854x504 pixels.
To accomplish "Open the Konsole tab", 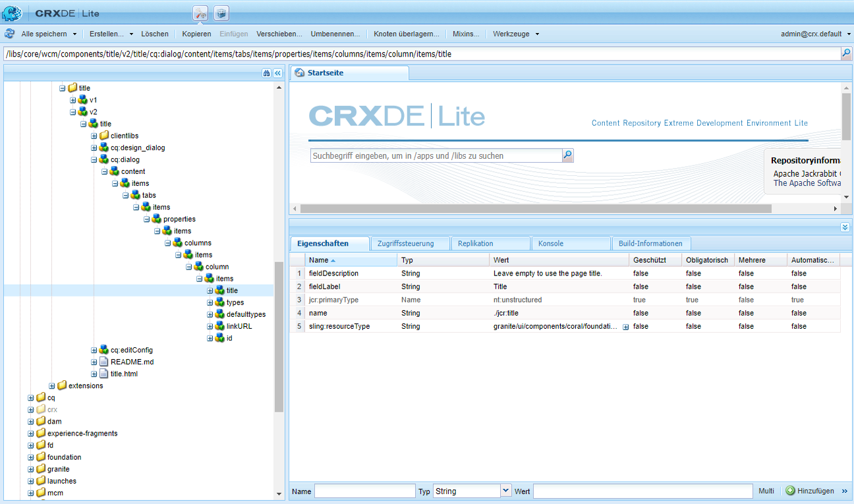I will tap(571, 243).
